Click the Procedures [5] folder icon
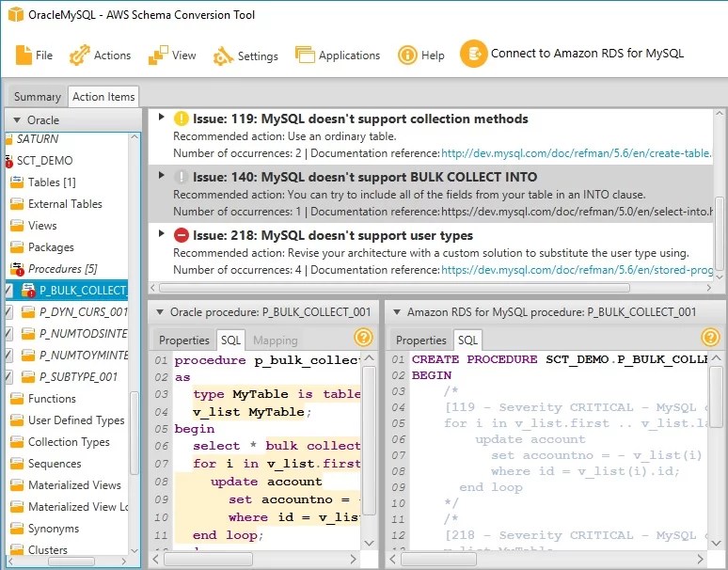The height and width of the screenshot is (570, 728). click(17, 269)
